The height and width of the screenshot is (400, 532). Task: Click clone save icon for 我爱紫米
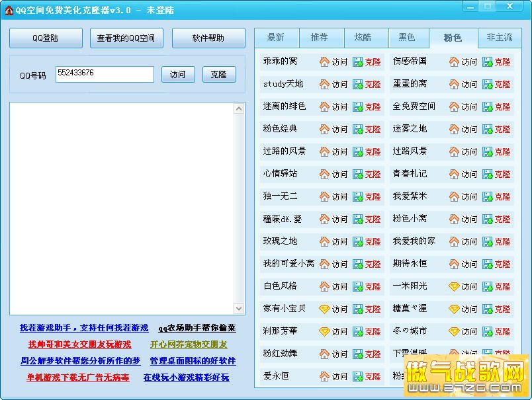point(487,196)
